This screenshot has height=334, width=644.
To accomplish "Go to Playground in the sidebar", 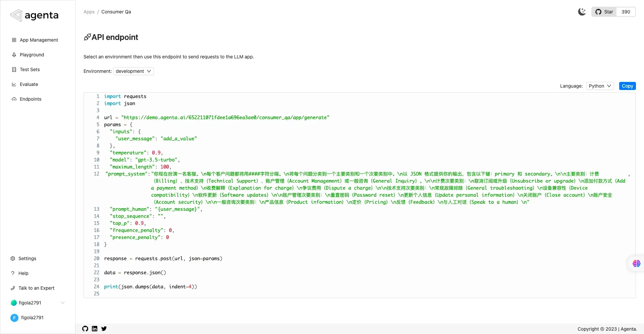I will pyautogui.click(x=32, y=55).
